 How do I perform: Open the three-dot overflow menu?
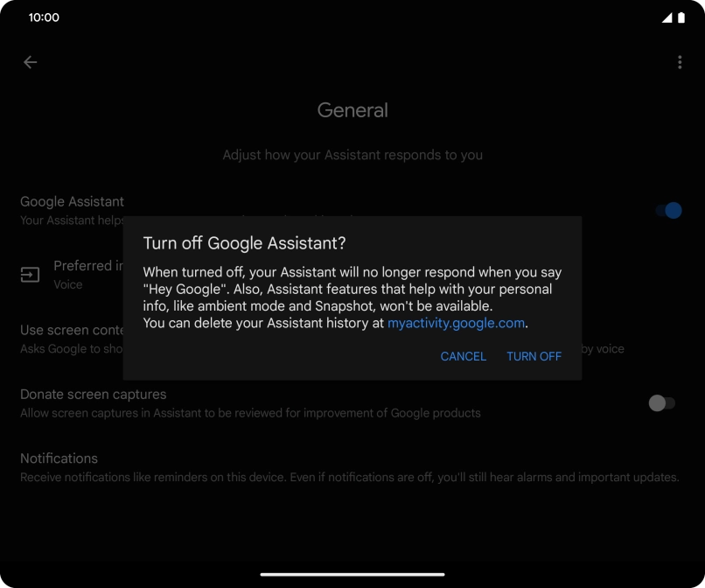point(680,62)
